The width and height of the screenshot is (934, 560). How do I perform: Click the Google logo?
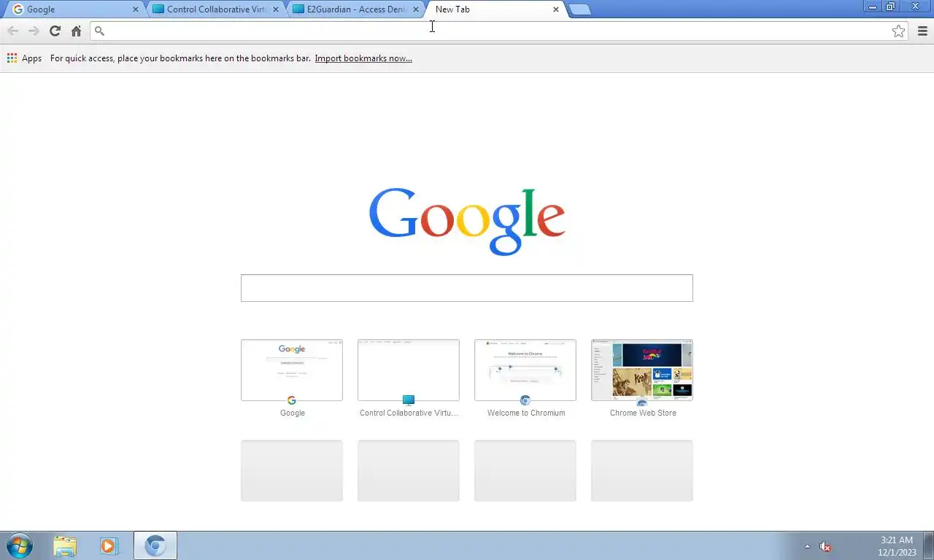467,221
